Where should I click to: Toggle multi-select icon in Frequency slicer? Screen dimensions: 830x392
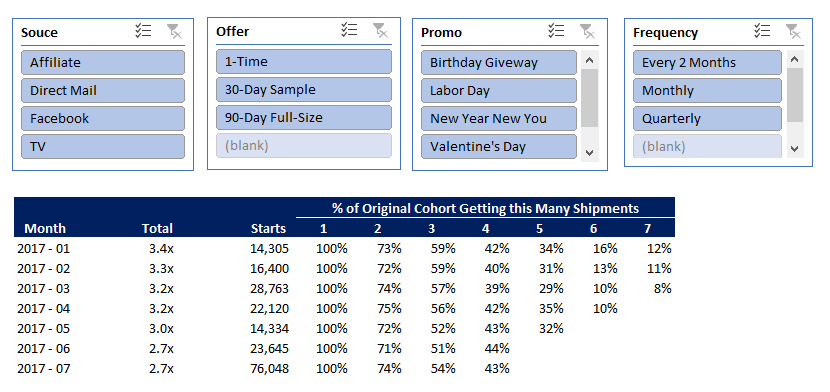tap(762, 31)
